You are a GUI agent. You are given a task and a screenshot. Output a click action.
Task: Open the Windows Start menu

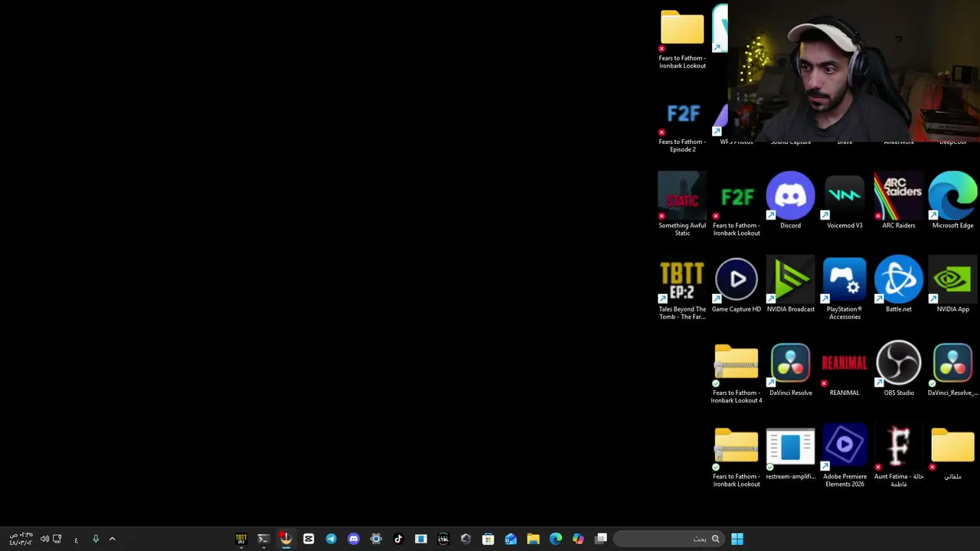tap(737, 539)
